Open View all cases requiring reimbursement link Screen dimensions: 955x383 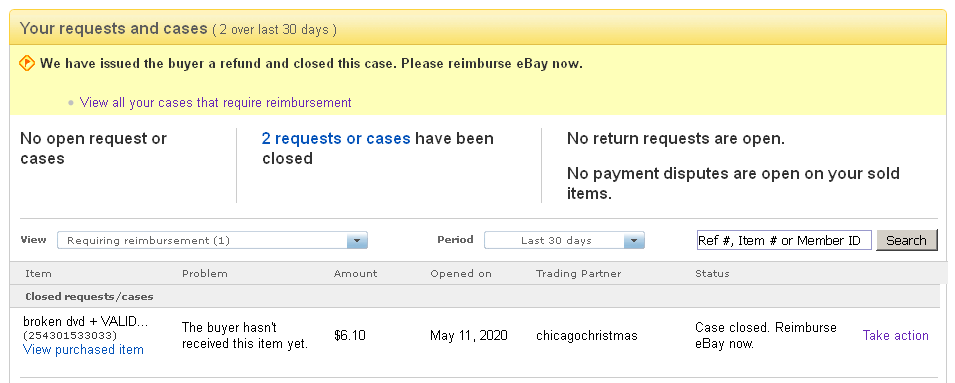(216, 102)
